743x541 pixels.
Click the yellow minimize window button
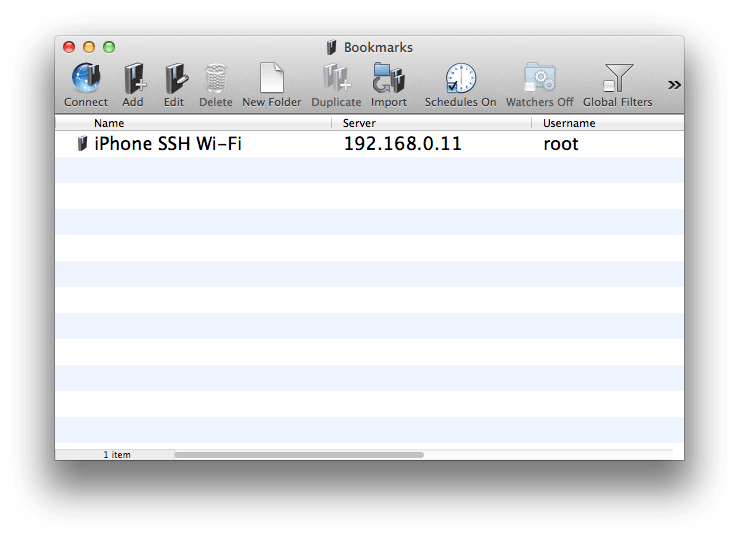(x=89, y=47)
